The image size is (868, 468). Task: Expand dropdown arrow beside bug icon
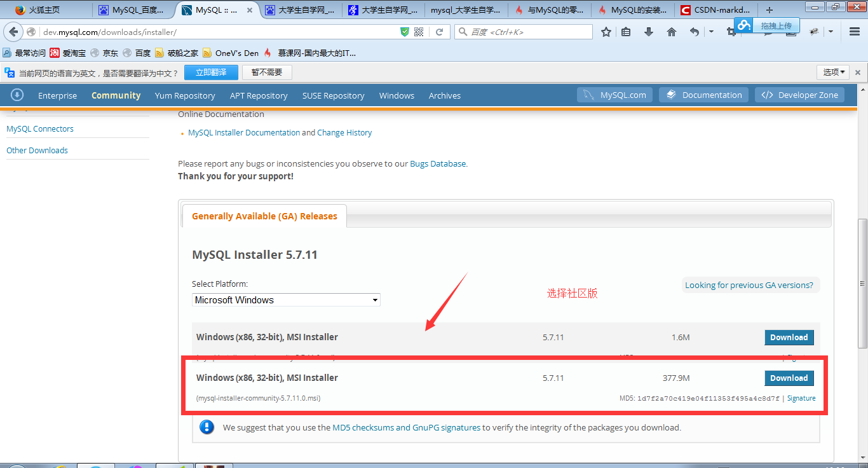point(831,32)
